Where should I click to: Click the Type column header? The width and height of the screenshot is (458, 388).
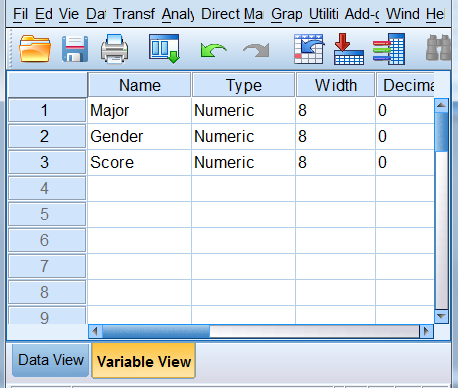[x=243, y=85]
